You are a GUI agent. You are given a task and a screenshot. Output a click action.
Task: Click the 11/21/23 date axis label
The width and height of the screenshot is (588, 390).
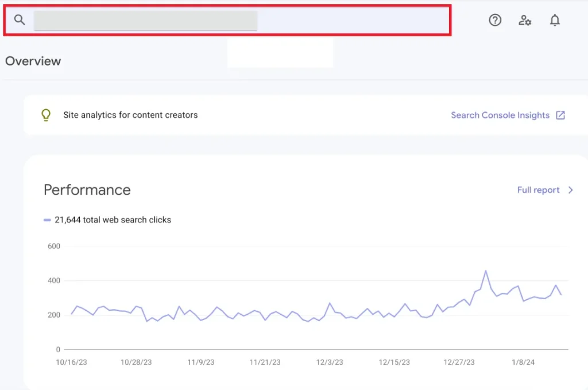click(x=265, y=362)
